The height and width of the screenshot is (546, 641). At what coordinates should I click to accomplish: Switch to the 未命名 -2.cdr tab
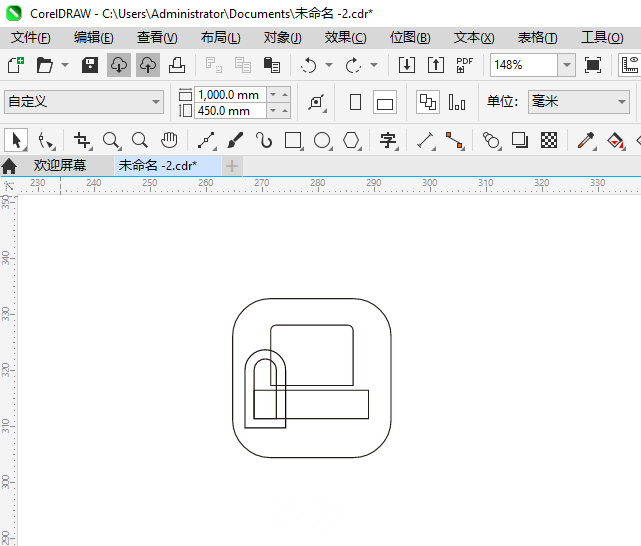(x=168, y=166)
